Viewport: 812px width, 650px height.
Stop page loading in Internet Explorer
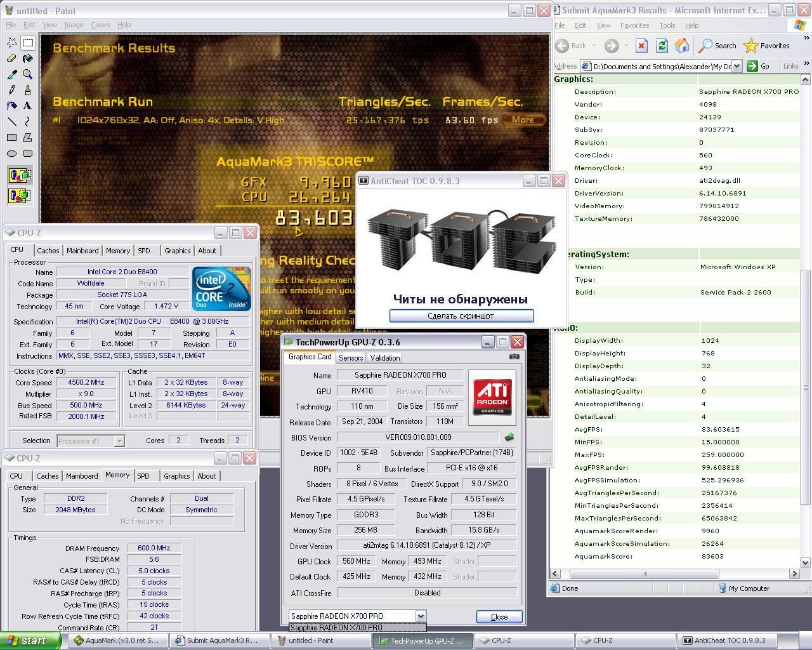click(641, 46)
